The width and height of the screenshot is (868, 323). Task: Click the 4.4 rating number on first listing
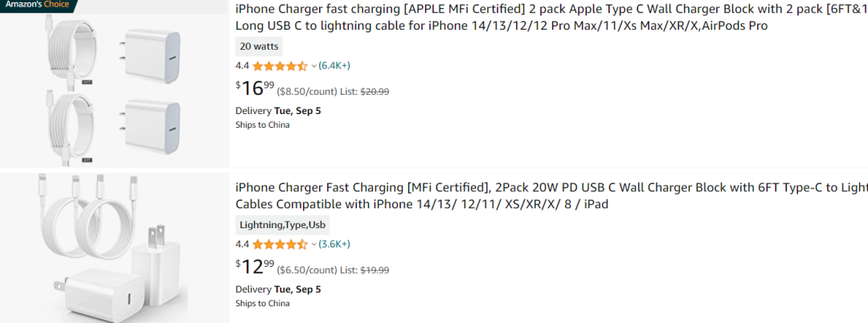coord(243,66)
